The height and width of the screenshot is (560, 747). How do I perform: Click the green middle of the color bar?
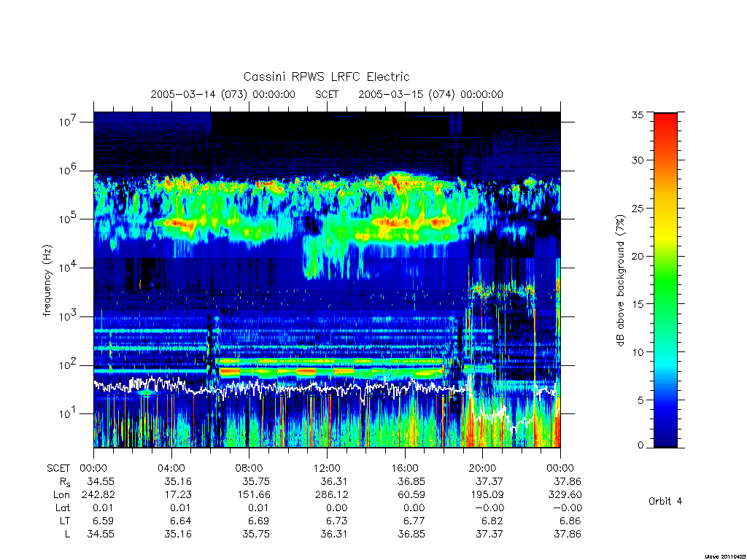click(665, 280)
